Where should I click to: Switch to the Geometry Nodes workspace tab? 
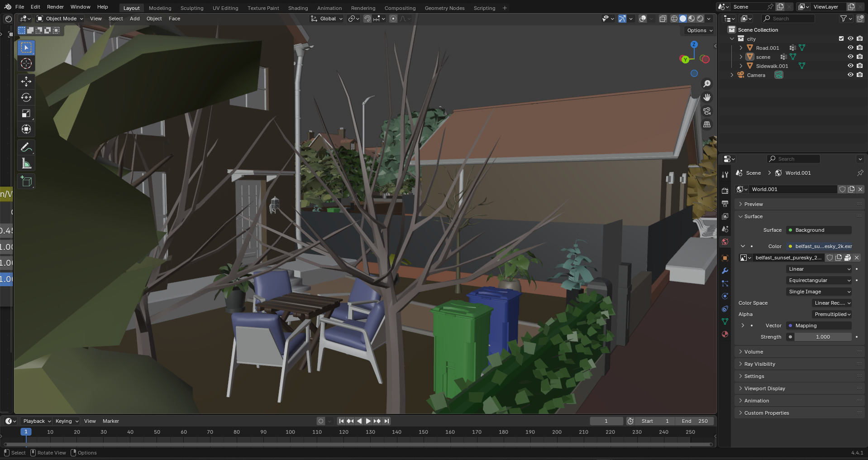(x=444, y=8)
